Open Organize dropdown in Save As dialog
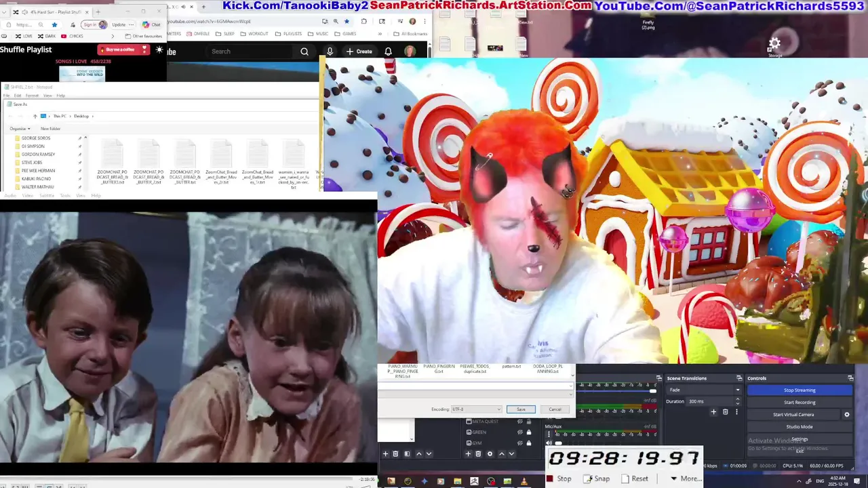Image resolution: width=868 pixels, height=488 pixels. click(x=20, y=129)
